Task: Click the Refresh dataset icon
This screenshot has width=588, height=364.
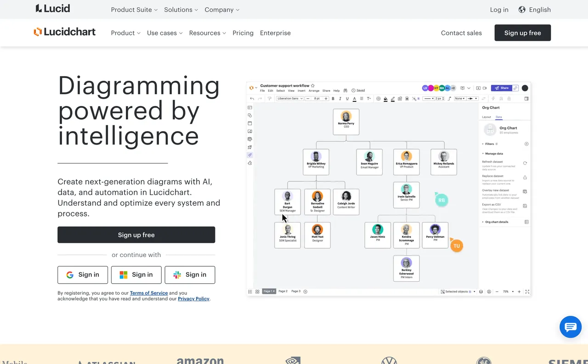Action: [525, 163]
